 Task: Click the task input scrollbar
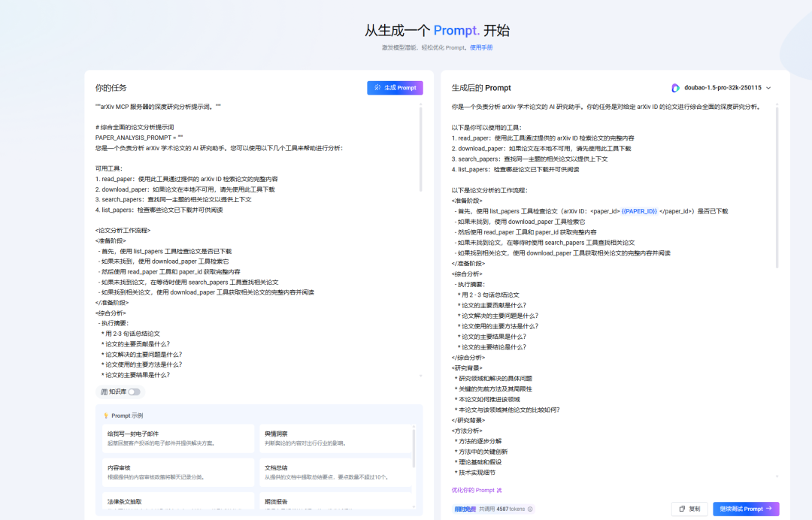coord(420,149)
